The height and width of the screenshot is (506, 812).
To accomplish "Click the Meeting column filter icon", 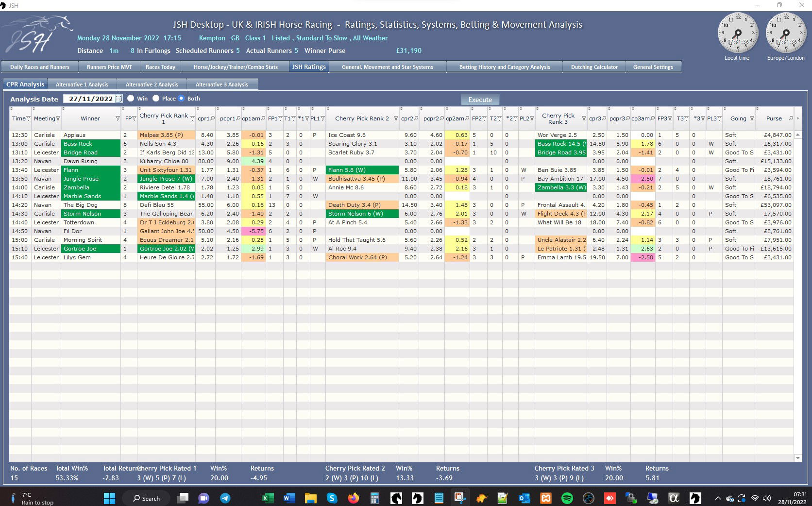I will point(58,118).
